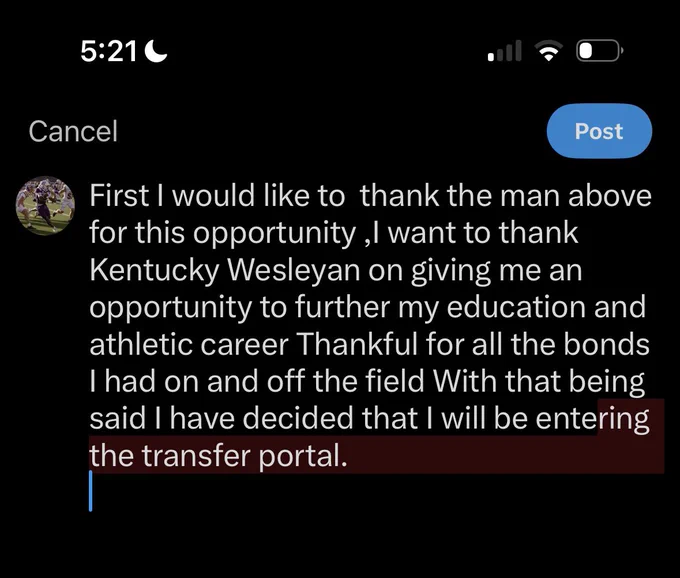The height and width of the screenshot is (578, 680).
Task: Click the word "Kentucky" in the draft
Action: [154, 271]
